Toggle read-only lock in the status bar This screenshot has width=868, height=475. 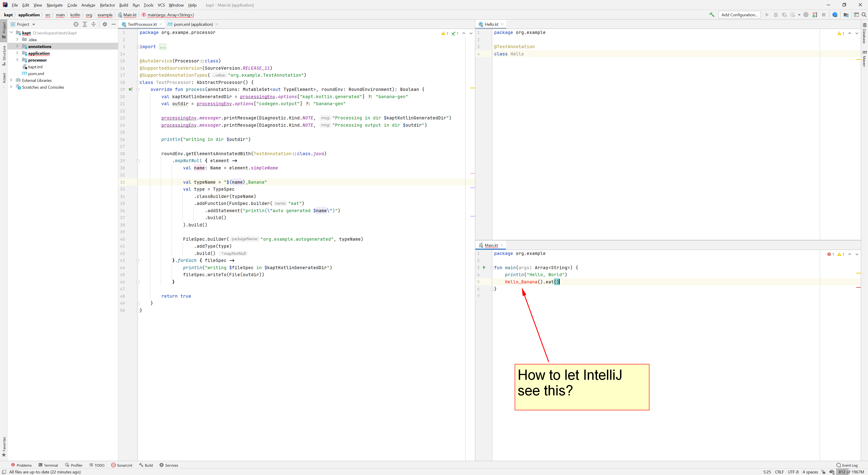pos(823,472)
